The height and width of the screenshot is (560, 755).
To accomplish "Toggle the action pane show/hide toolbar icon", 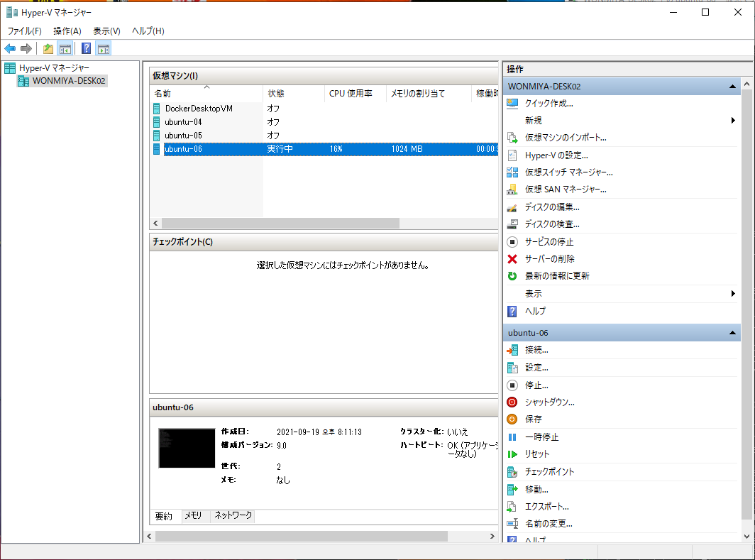I will point(104,49).
